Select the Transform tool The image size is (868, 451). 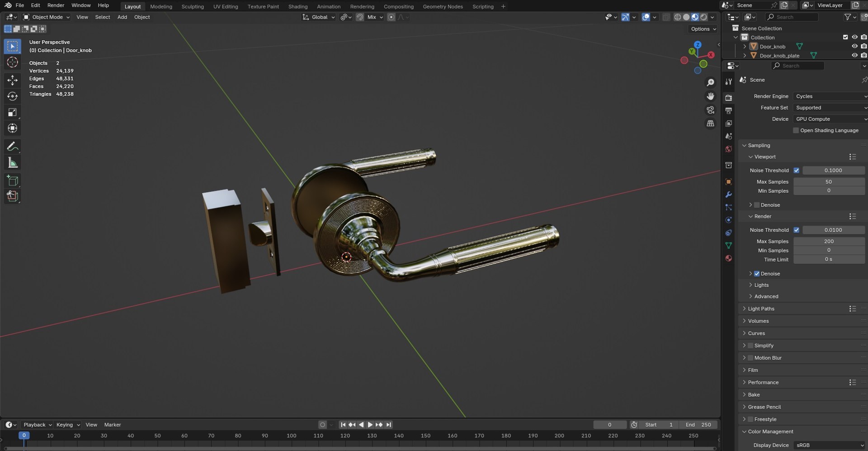(12, 128)
